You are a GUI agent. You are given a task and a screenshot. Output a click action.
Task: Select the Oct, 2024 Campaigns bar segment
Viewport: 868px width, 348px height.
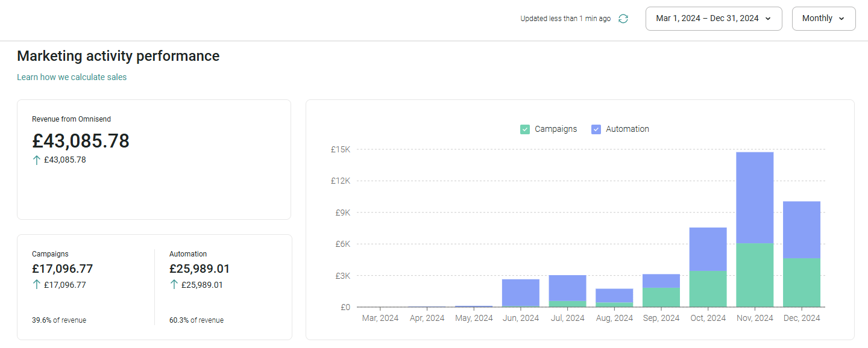point(708,289)
